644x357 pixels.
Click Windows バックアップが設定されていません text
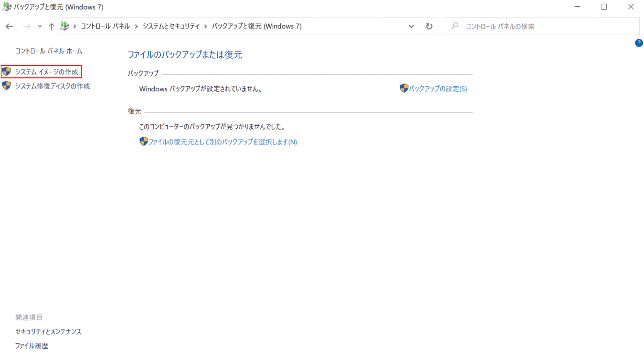[201, 89]
